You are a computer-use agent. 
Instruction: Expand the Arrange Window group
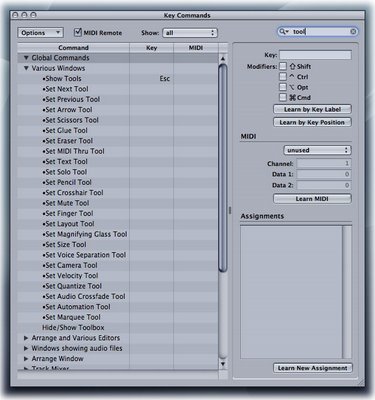click(26, 359)
